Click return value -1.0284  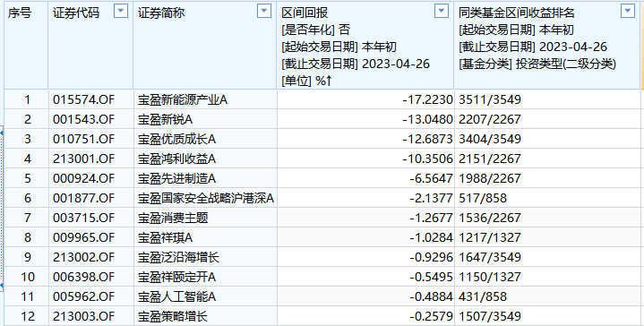[x=431, y=237]
